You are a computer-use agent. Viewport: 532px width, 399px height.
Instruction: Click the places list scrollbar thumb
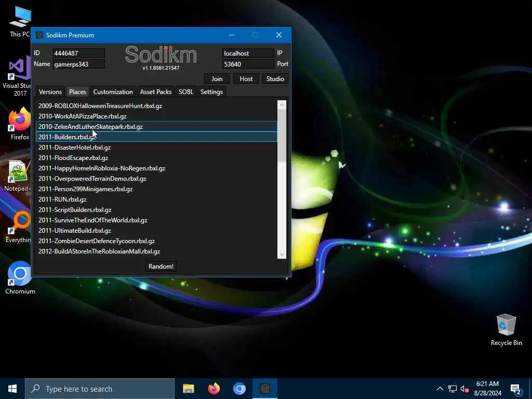pos(282,136)
